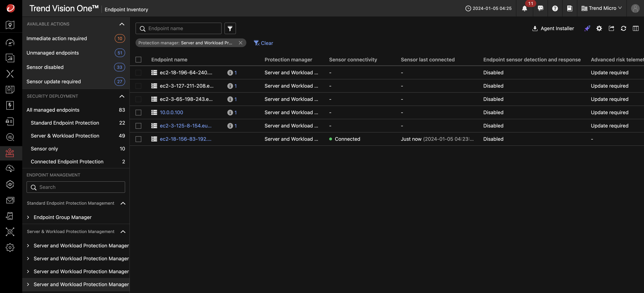Open the dashboard gauge sidebar icon
This screenshot has height=293, width=644.
pyautogui.click(x=10, y=42)
